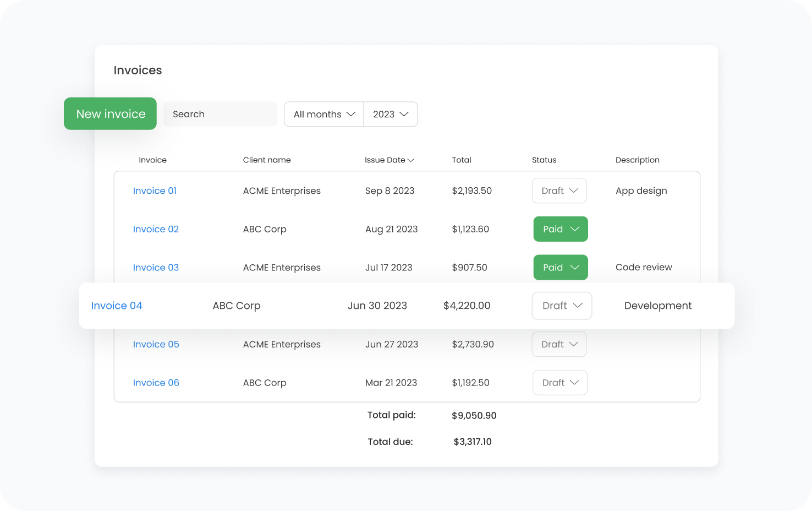The image size is (812, 511).
Task: Expand Invoice 03 Paid status dropdown
Action: coord(561,268)
